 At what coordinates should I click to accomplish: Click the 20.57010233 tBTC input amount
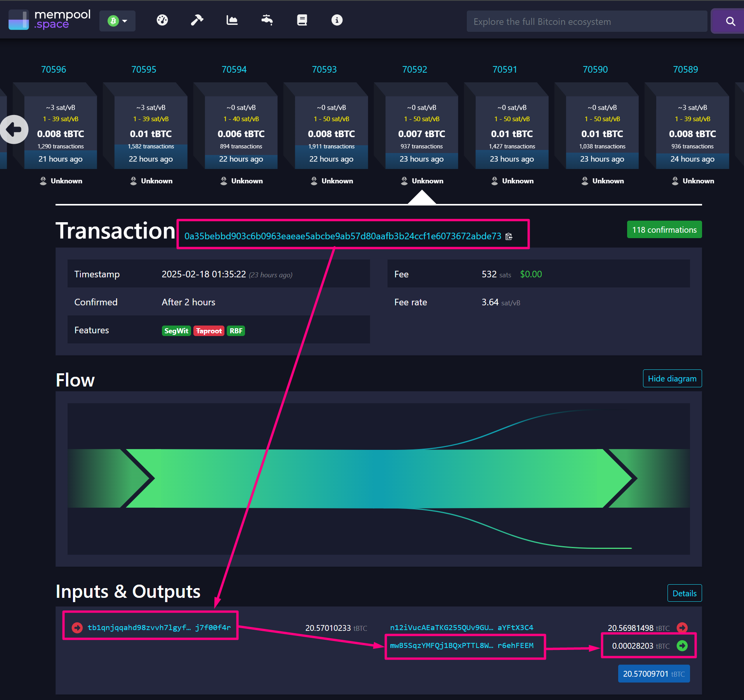[336, 628]
